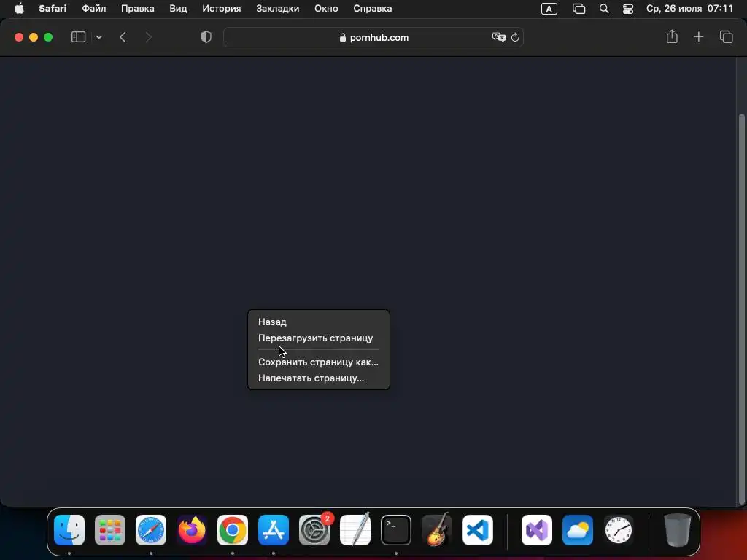747x560 pixels.
Task: Click the forward navigation arrow
Action: pos(148,37)
